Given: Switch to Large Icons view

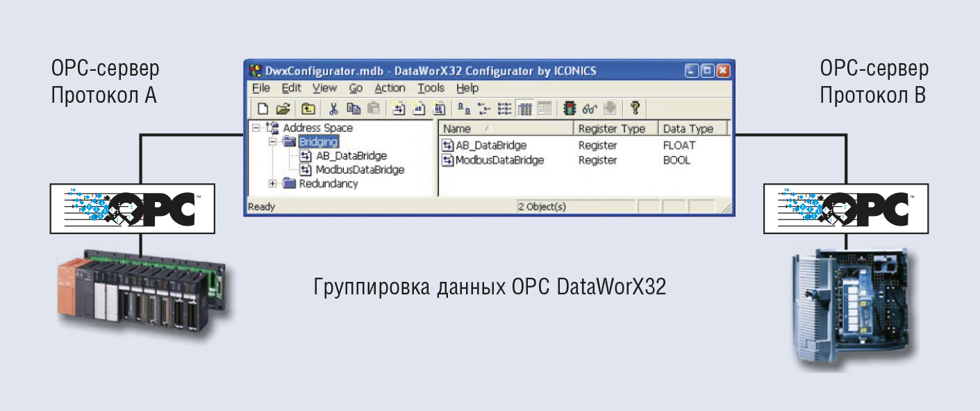Looking at the screenshot, I should click(x=465, y=108).
